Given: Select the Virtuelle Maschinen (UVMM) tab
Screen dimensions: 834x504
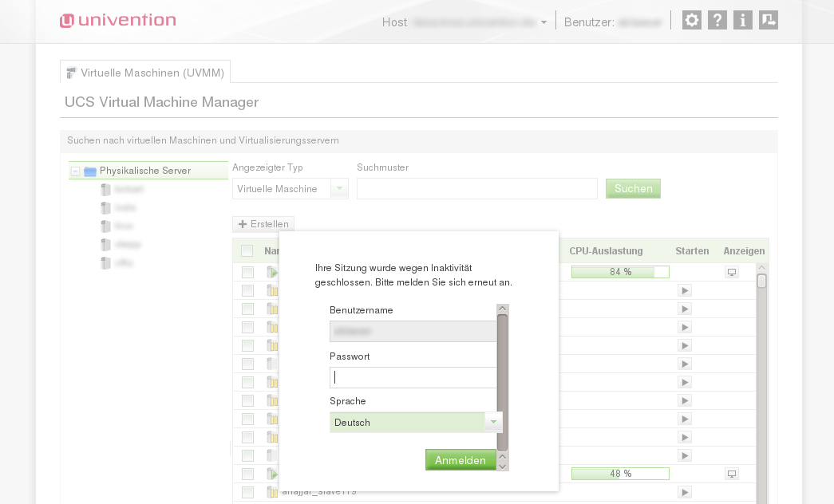Looking at the screenshot, I should coord(145,73).
